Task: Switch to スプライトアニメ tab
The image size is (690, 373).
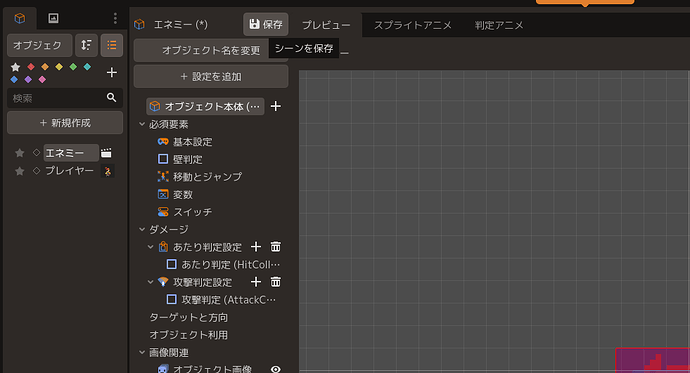Action: [x=412, y=25]
